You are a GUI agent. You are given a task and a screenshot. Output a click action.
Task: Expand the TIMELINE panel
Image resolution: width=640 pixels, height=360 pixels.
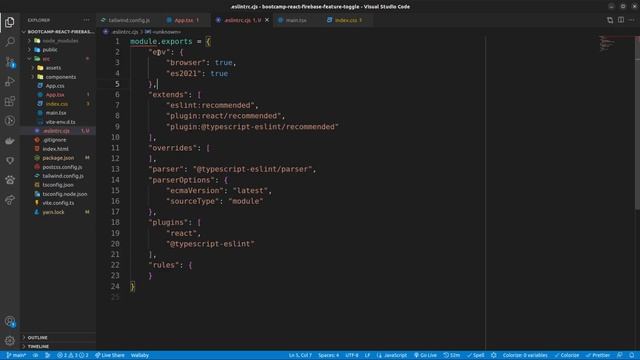(59, 347)
